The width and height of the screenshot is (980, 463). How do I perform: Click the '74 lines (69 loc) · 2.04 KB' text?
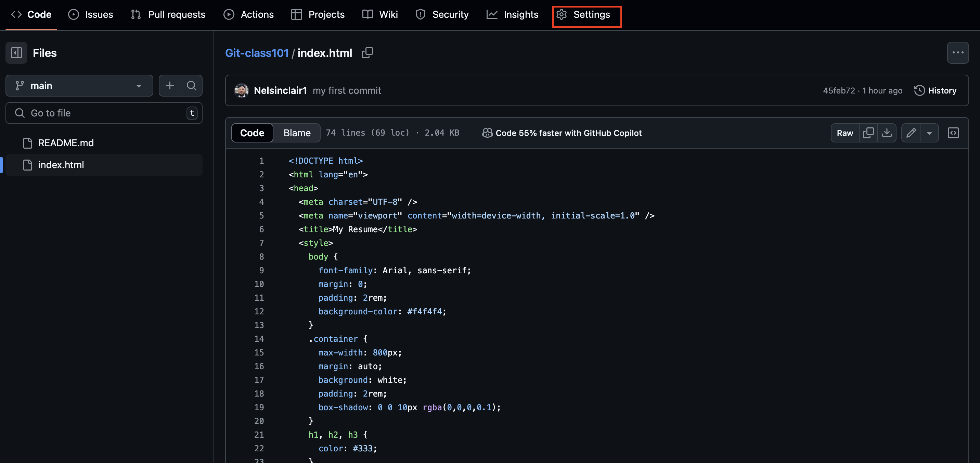click(392, 133)
